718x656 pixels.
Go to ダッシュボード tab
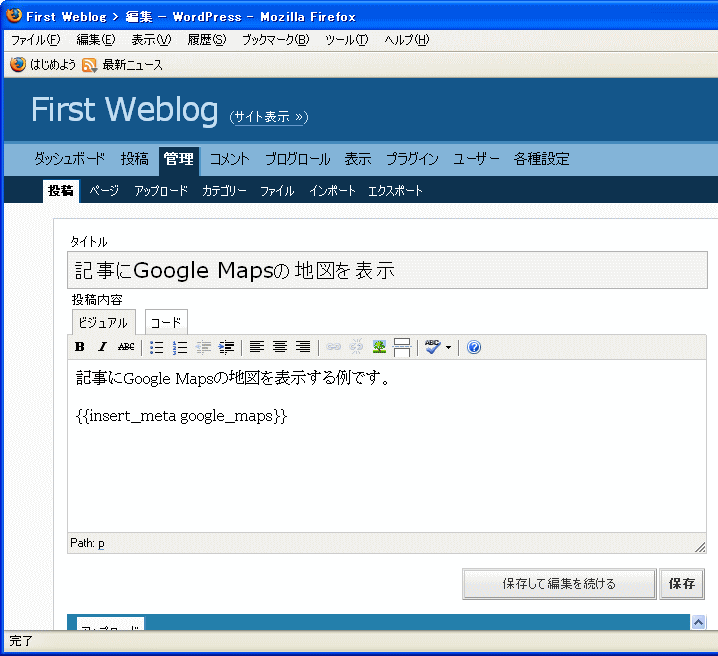tap(70, 159)
